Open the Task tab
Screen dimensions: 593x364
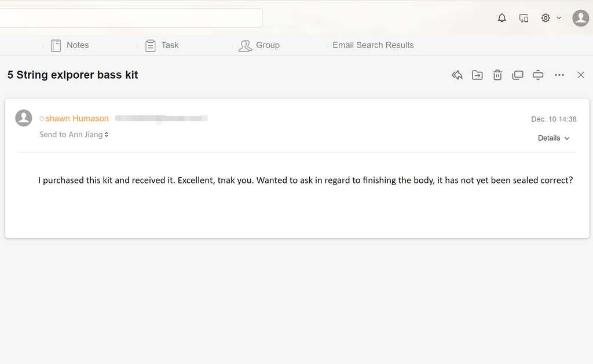point(162,45)
